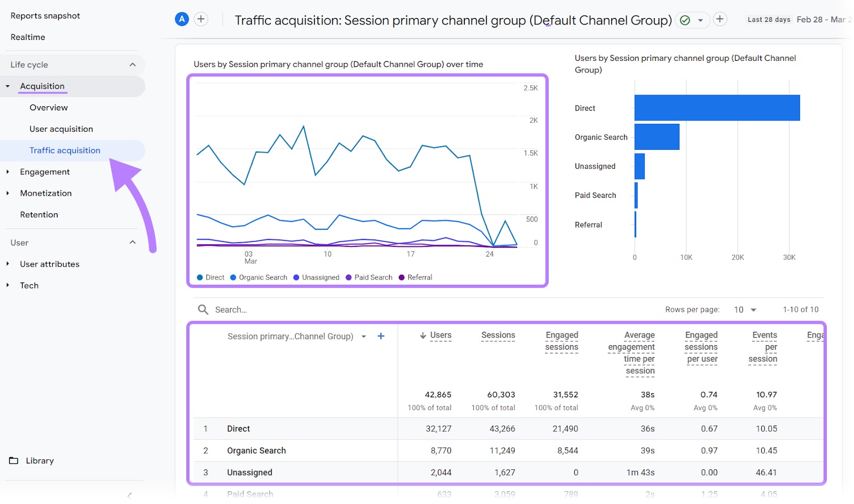
Task: Go to the User acquisition report
Action: click(61, 129)
